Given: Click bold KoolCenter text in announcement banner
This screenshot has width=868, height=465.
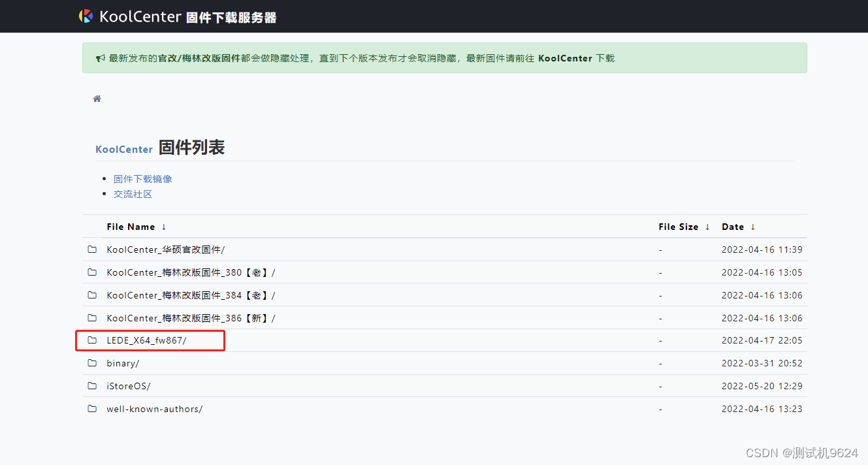Looking at the screenshot, I should pyautogui.click(x=565, y=58).
